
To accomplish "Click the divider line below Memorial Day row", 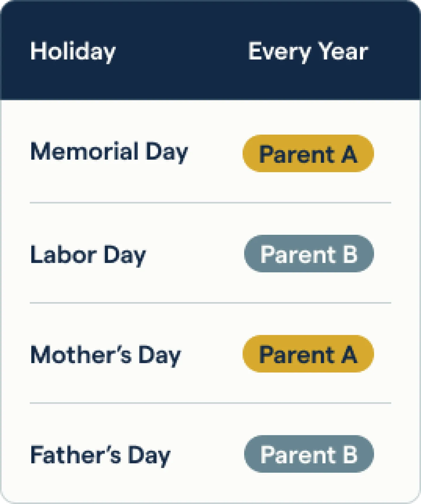I will coord(210,202).
